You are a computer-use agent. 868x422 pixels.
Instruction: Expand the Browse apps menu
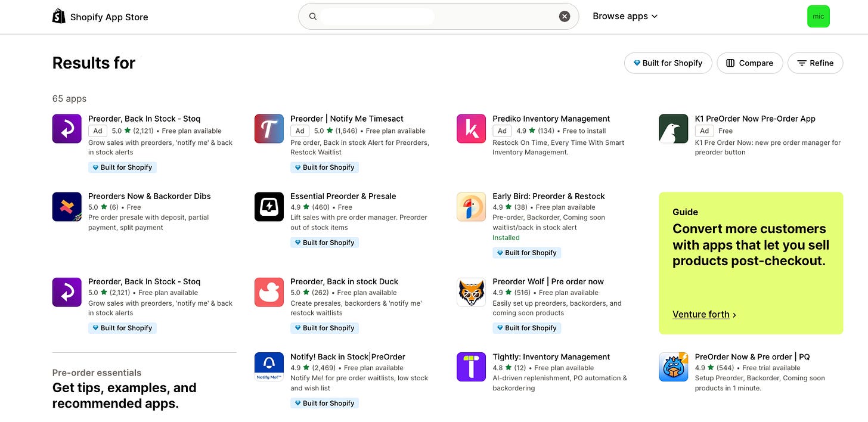coord(624,16)
